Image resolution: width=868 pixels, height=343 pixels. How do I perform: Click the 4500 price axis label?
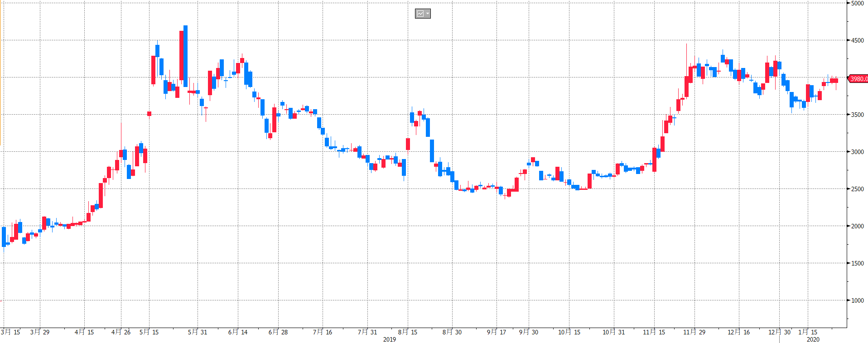[x=857, y=40]
